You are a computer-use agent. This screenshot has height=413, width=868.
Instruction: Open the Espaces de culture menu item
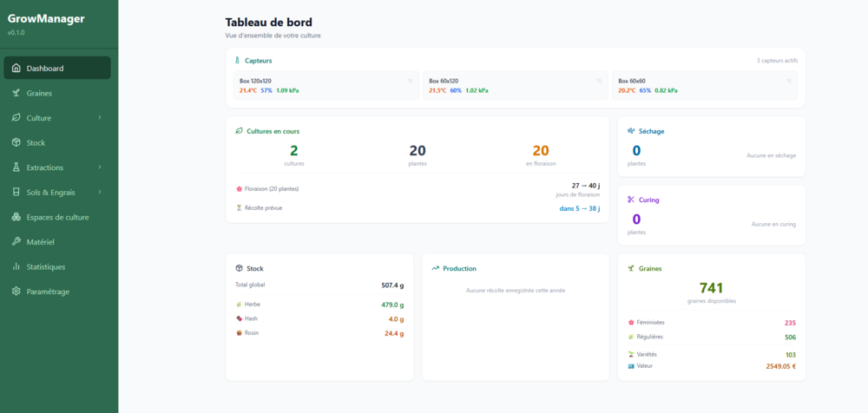tap(57, 217)
